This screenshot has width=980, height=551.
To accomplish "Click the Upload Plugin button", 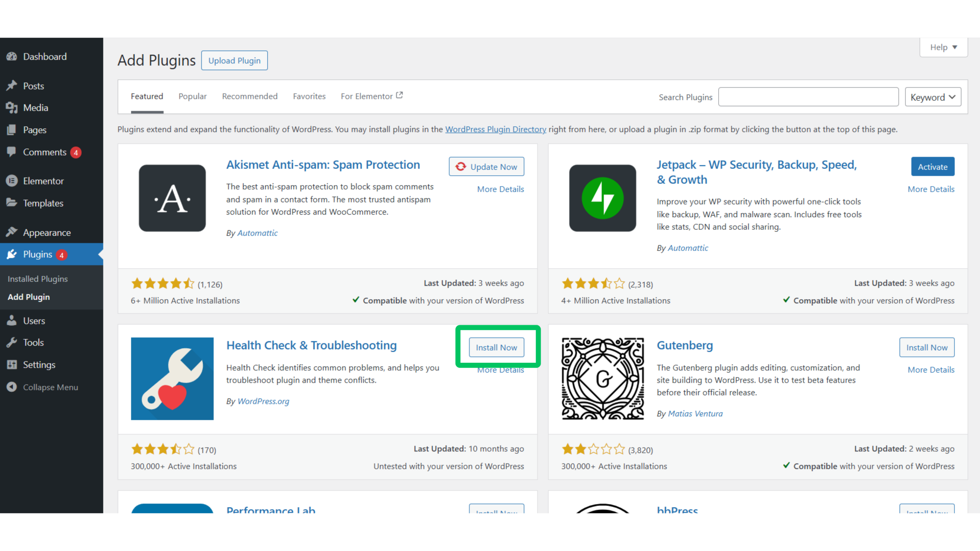I will (x=234, y=60).
